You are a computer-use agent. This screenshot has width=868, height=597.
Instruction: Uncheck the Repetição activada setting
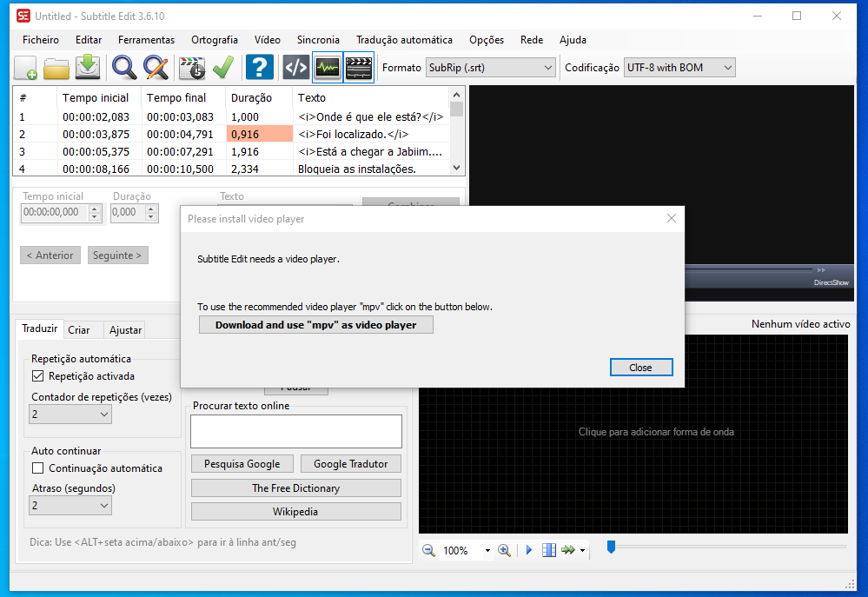point(36,376)
